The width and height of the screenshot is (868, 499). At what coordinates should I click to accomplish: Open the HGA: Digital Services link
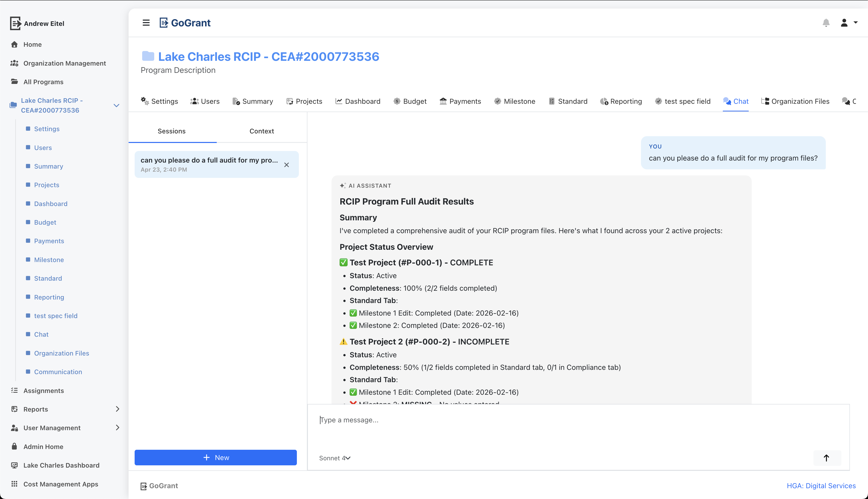[820, 486]
